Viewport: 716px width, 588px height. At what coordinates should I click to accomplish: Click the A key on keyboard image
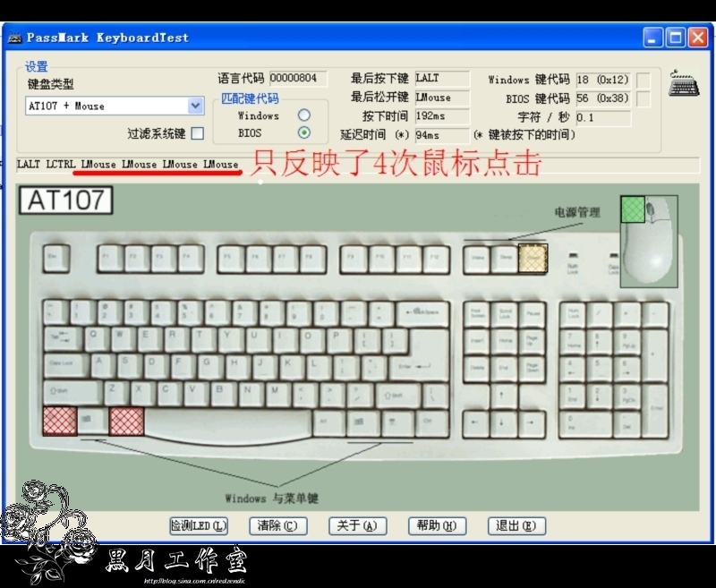[x=103, y=366]
